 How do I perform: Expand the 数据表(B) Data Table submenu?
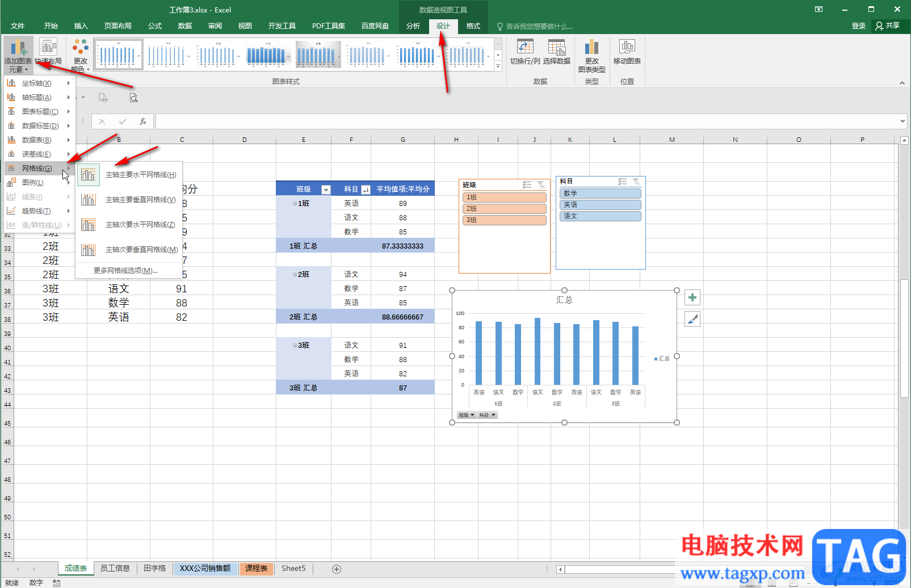pos(40,140)
